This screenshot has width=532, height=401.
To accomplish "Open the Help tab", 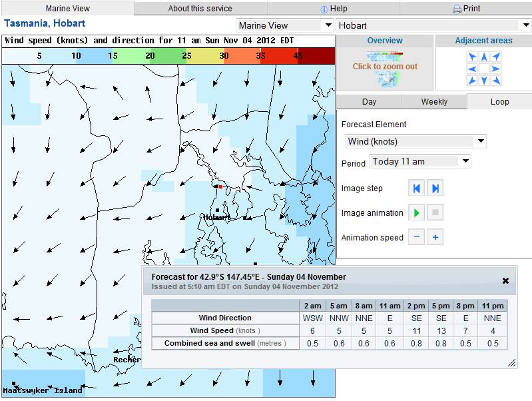I will [334, 9].
